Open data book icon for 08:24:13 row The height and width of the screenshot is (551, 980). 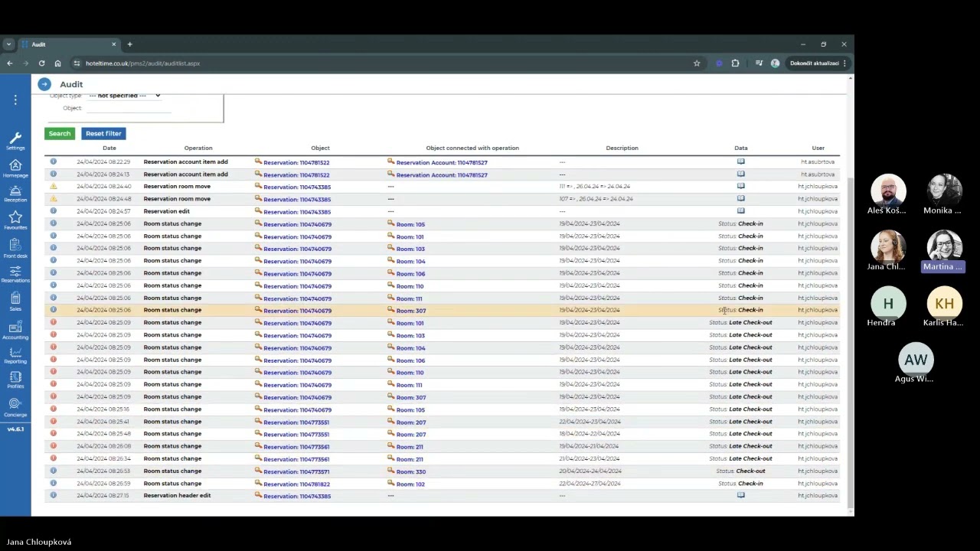740,174
